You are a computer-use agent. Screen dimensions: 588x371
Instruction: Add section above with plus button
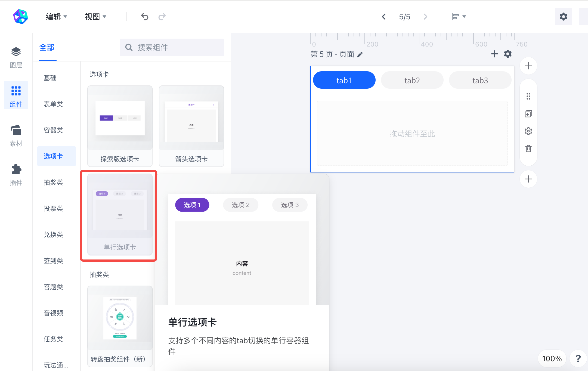[x=528, y=66]
